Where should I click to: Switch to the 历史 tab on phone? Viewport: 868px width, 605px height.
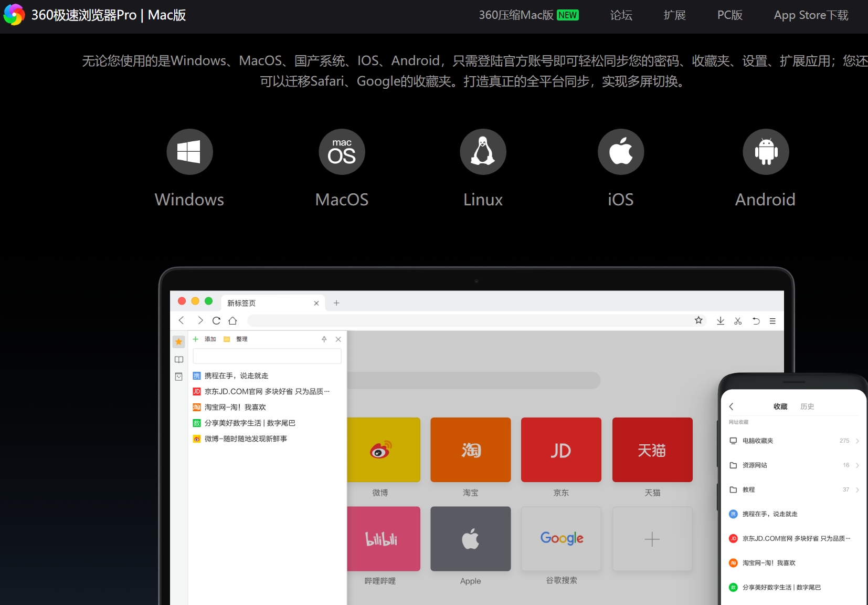807,406
